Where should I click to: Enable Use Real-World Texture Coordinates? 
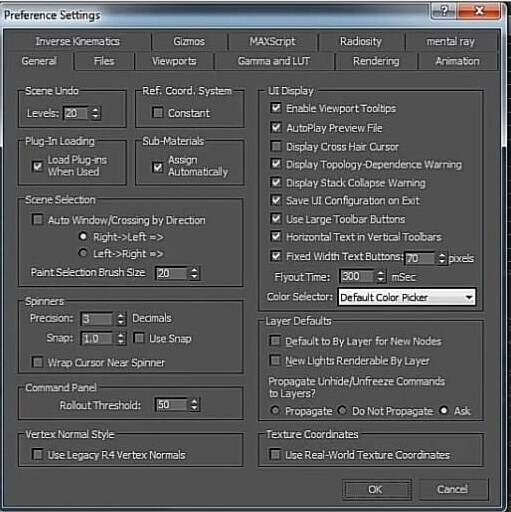tap(275, 454)
